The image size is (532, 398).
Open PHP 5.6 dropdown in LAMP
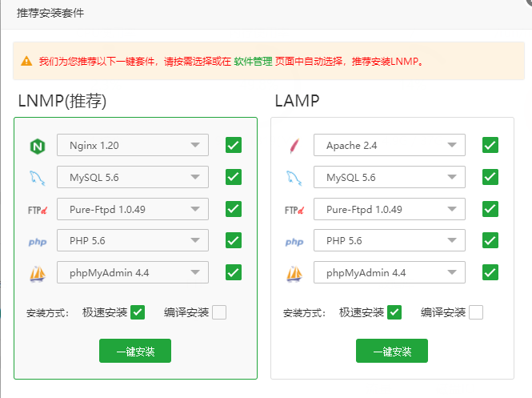pyautogui.click(x=390, y=240)
